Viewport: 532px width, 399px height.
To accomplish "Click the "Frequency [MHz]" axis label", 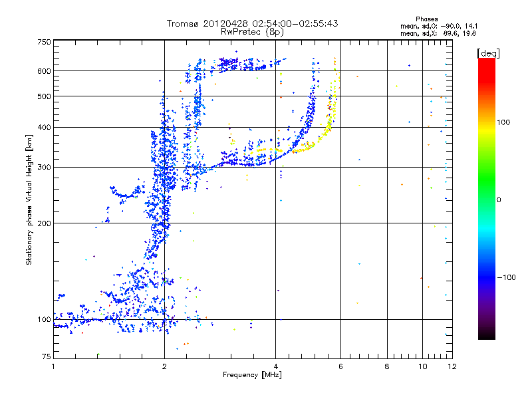I will [252, 375].
